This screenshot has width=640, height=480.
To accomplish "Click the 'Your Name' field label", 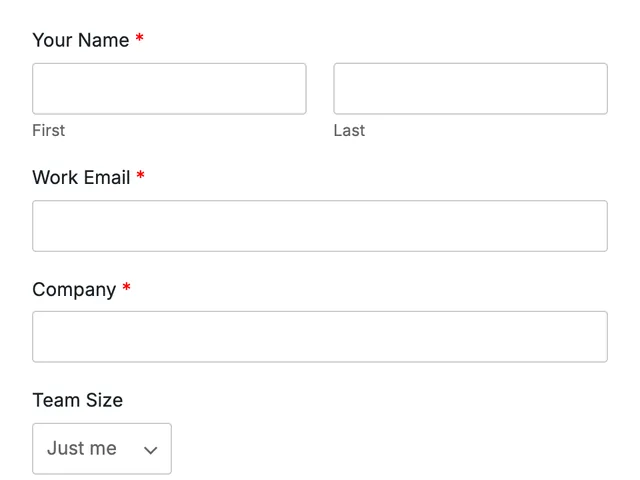I will tap(81, 40).
